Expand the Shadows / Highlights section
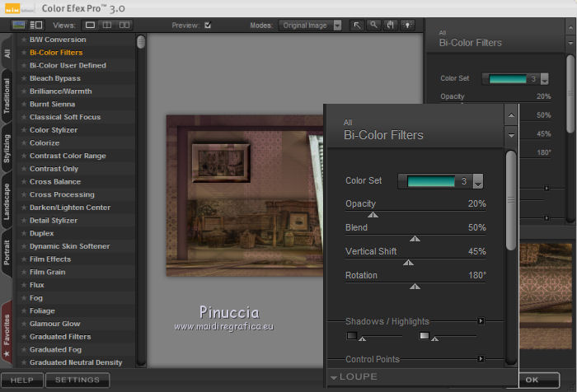 click(x=481, y=321)
